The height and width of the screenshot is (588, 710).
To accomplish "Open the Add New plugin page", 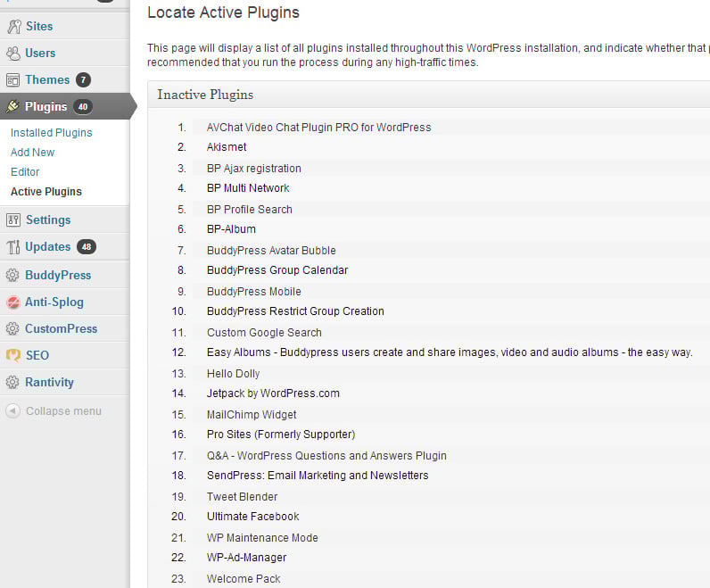I will [32, 153].
